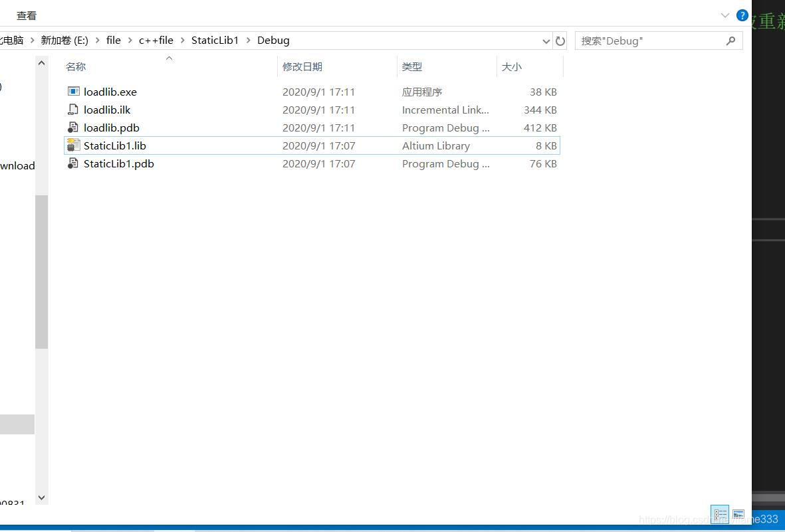Select file name StaticLib1.lib

coord(114,146)
